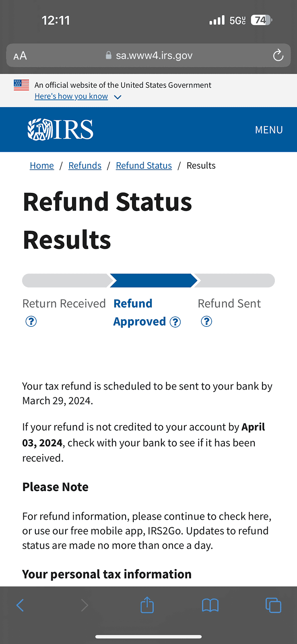Open the Safari share sheet icon
Image resolution: width=297 pixels, height=644 pixels.
coord(147,605)
